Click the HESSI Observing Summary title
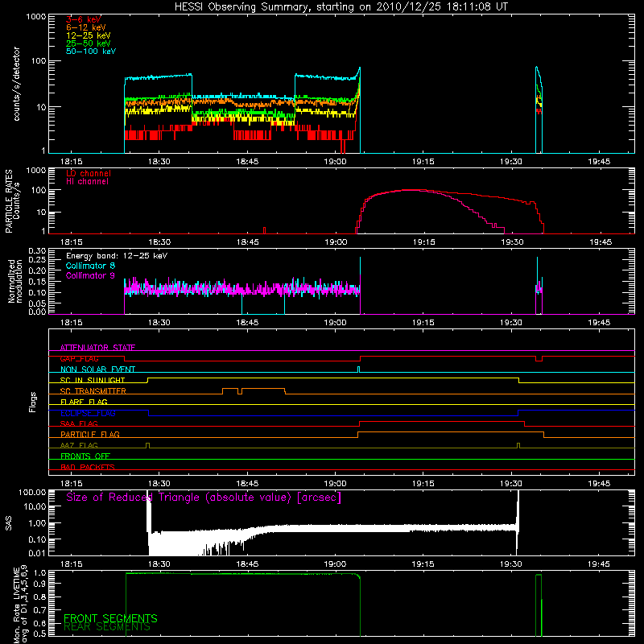Image resolution: width=644 pixels, height=644 pixels. 341,7
